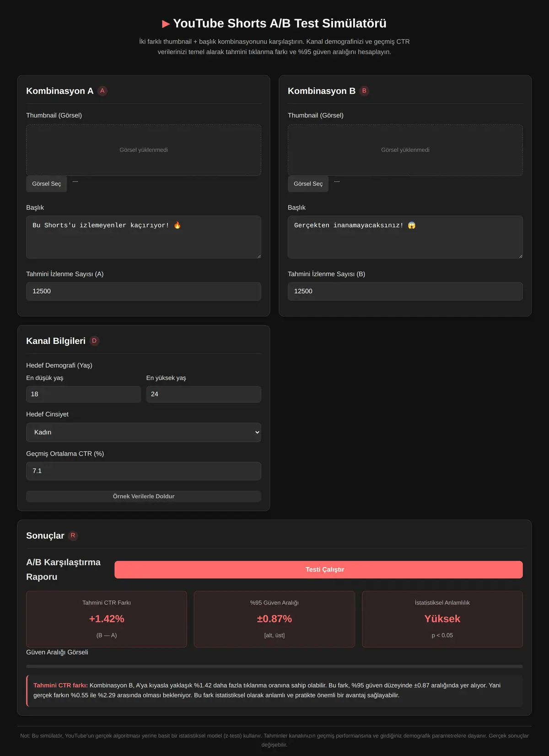Click the A badge next to Kombinasyon A
This screenshot has height=756, width=549.
(x=102, y=91)
